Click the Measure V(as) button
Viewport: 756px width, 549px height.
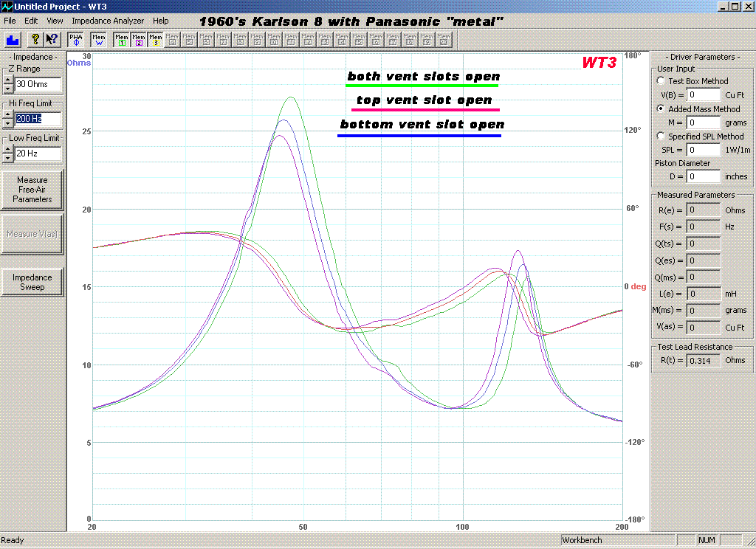coord(32,234)
